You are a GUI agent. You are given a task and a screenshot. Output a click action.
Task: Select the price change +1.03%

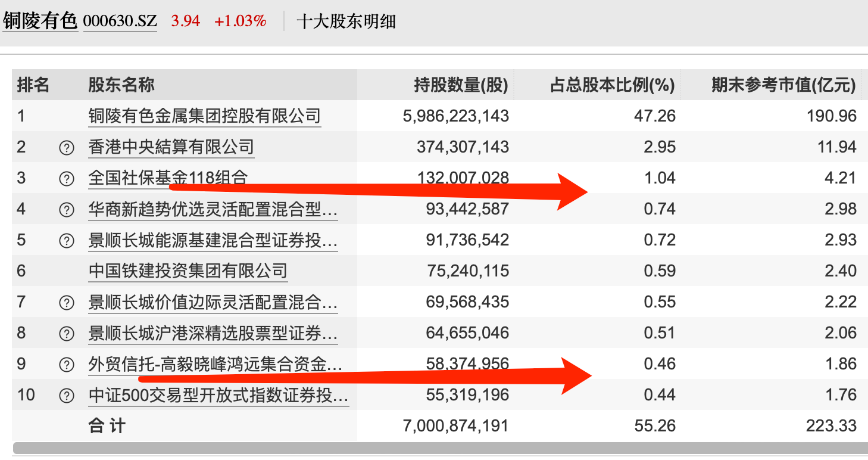241,21
